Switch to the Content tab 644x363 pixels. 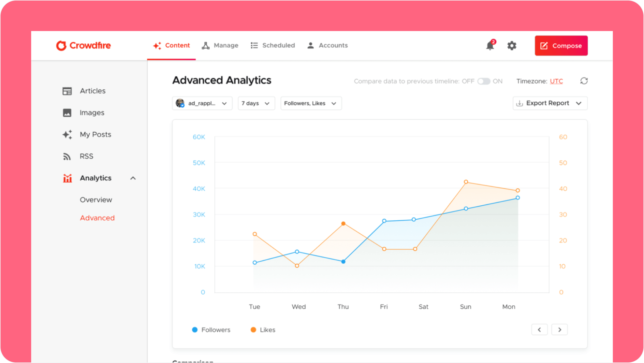tap(171, 46)
